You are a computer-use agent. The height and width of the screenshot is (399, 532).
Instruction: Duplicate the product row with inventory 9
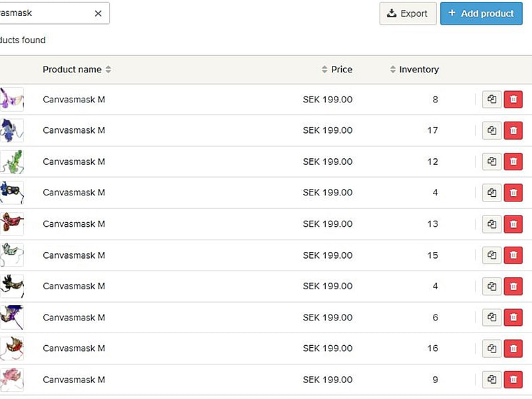[491, 380]
